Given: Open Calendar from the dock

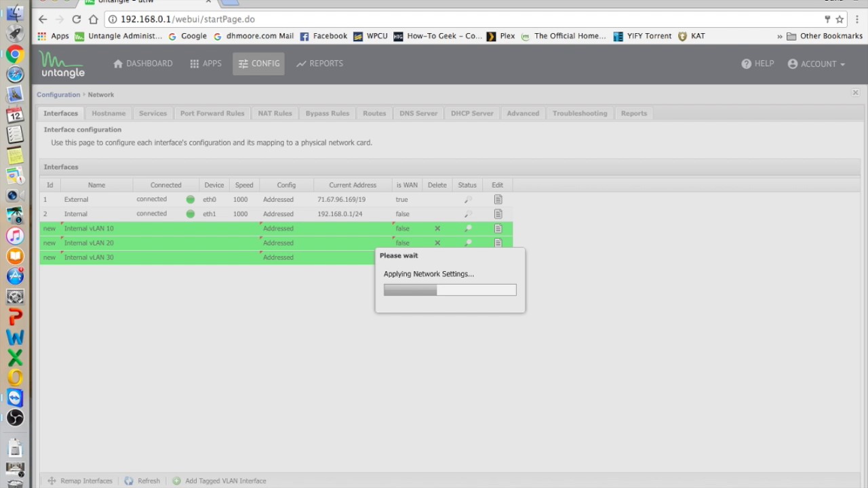Looking at the screenshot, I should (x=15, y=115).
